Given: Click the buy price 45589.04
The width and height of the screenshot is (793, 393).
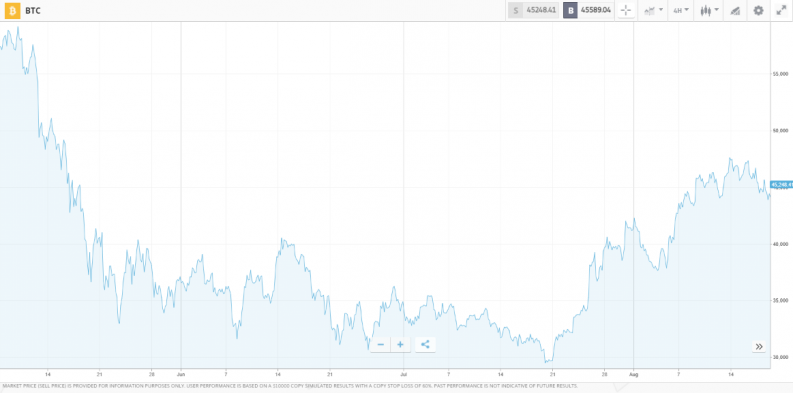Looking at the screenshot, I should tap(596, 10).
